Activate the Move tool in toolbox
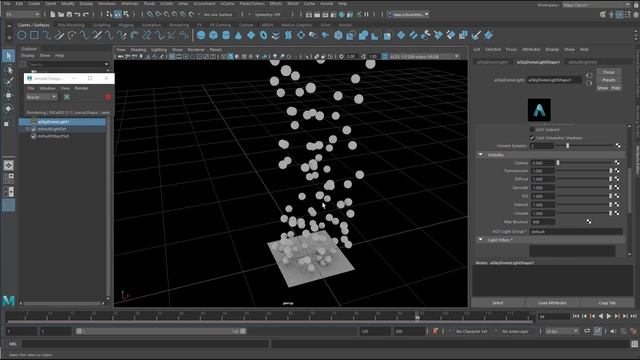 (9, 96)
